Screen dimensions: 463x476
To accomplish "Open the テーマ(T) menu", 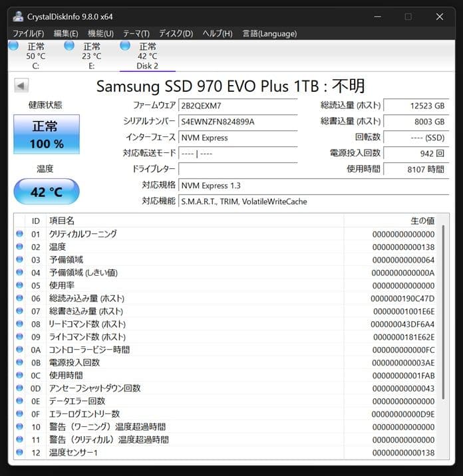I will (136, 33).
